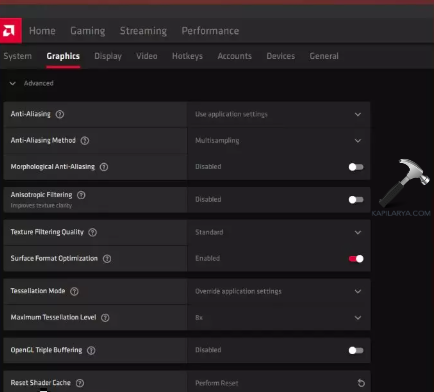This screenshot has width=434, height=392.
Task: Open Maximum Tessellation Level help icon
Action: coord(105,318)
